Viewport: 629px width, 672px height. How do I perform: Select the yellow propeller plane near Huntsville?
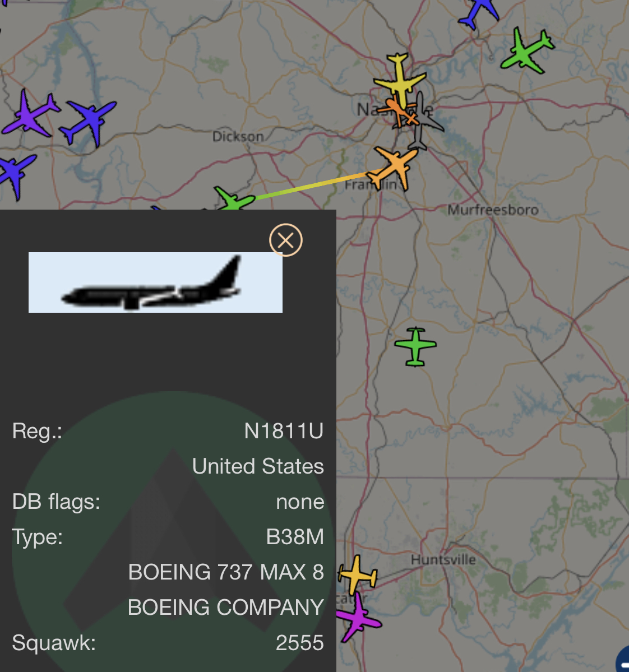click(358, 574)
